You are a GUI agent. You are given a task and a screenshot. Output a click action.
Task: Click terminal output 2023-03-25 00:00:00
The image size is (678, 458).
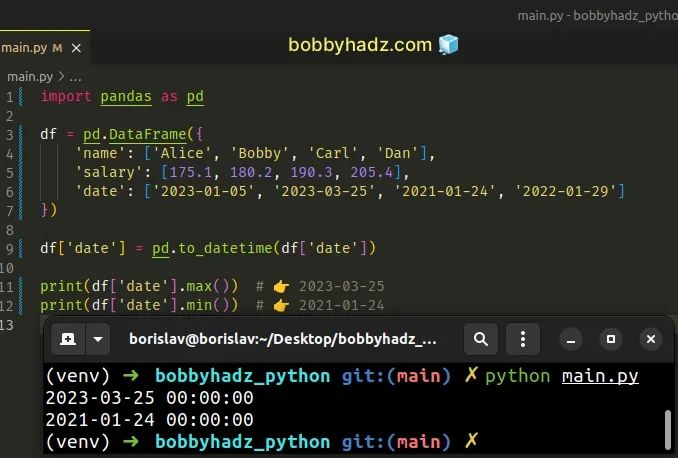(x=149, y=398)
